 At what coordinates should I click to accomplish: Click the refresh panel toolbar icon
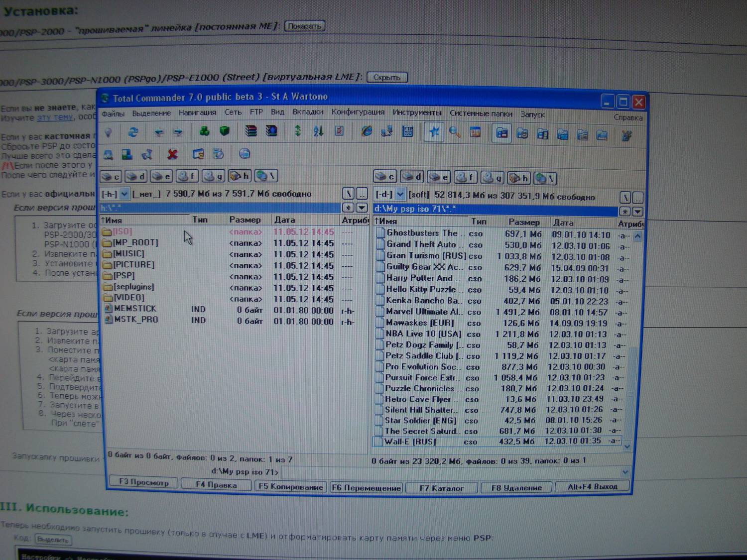coord(133,132)
